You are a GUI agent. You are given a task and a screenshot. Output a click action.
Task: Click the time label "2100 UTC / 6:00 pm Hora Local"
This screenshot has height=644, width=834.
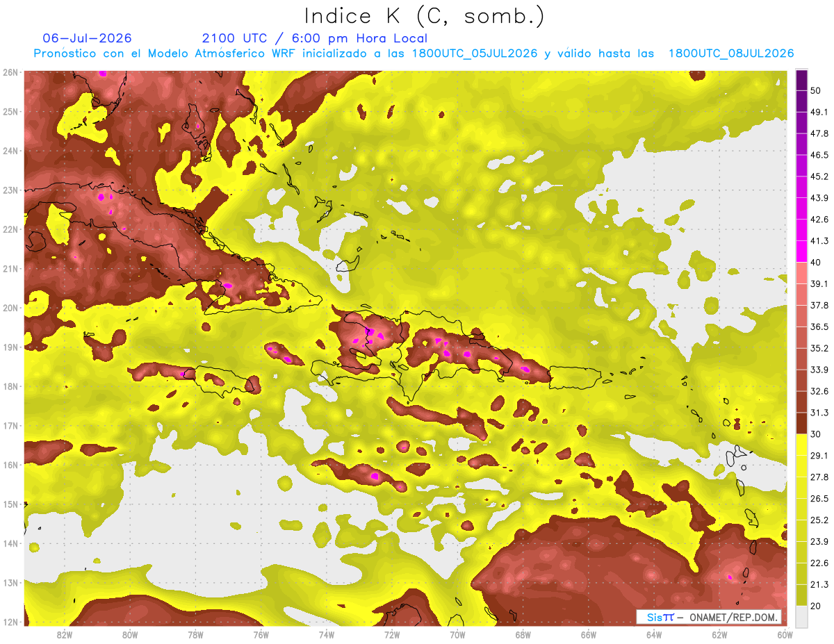tap(315, 38)
